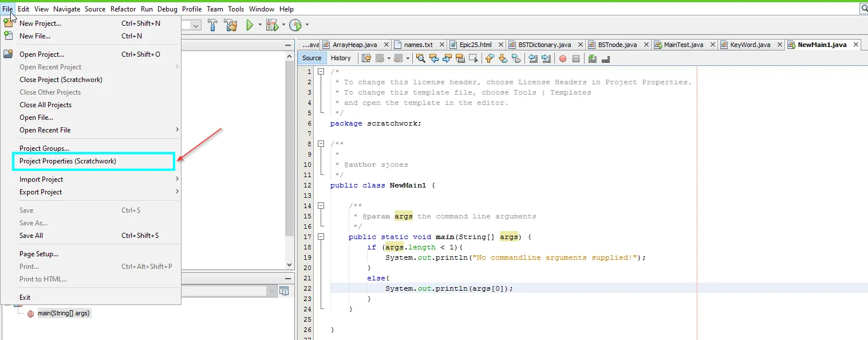Toggle the rectangular selection icon
This screenshot has width=868, height=340.
click(473, 58)
